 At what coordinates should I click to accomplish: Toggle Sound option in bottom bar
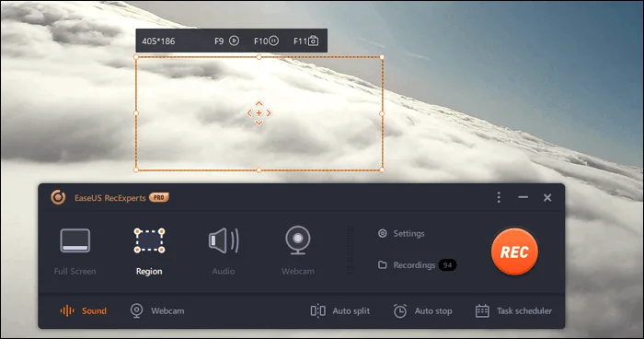(84, 310)
